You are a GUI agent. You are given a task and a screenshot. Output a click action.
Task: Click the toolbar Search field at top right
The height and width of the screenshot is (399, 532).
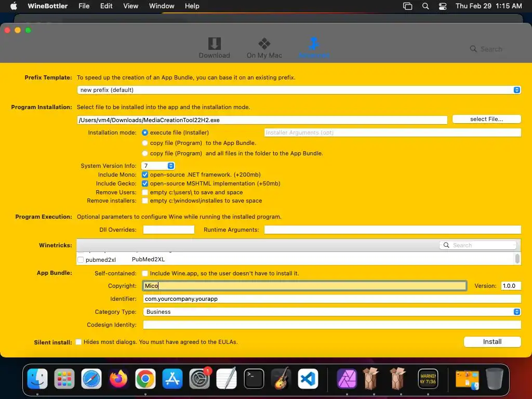(x=490, y=49)
